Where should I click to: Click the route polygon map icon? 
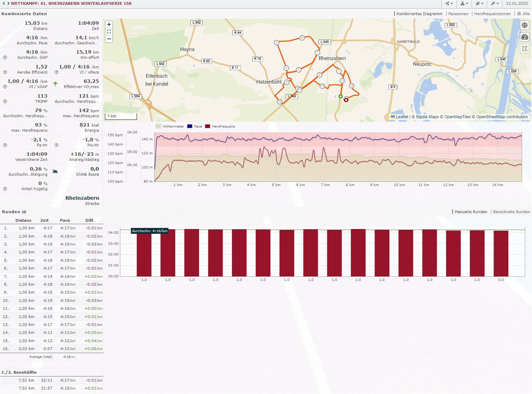(524, 48)
